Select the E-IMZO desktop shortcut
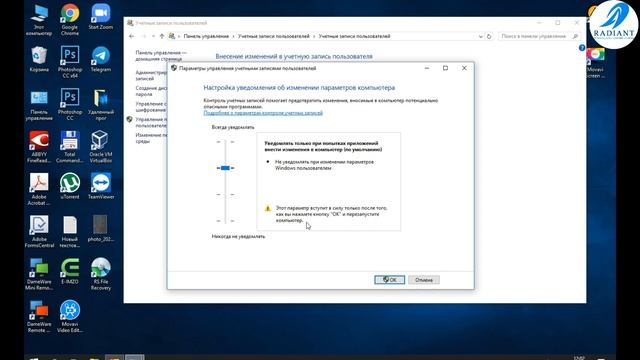This screenshot has height=360, width=640. point(70,271)
